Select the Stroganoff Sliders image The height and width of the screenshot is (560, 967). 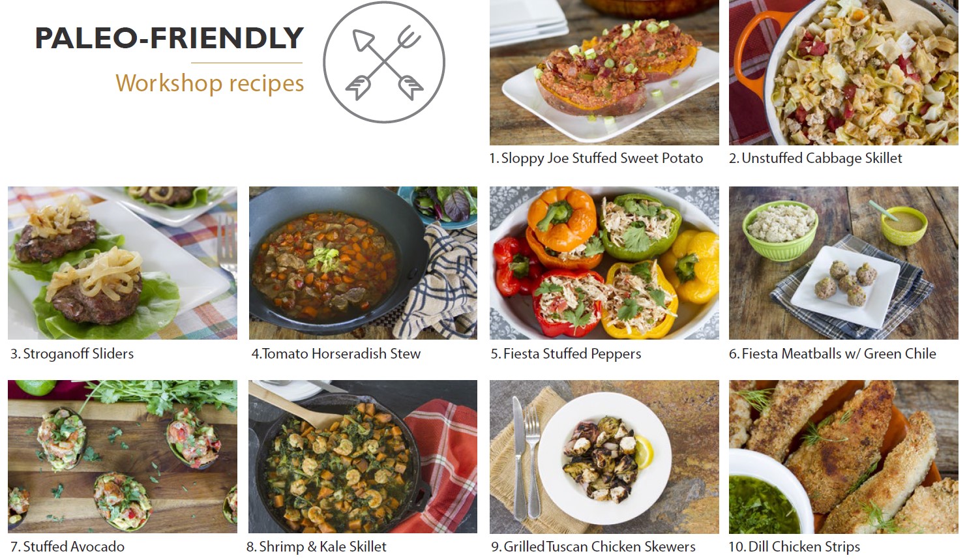click(x=123, y=263)
